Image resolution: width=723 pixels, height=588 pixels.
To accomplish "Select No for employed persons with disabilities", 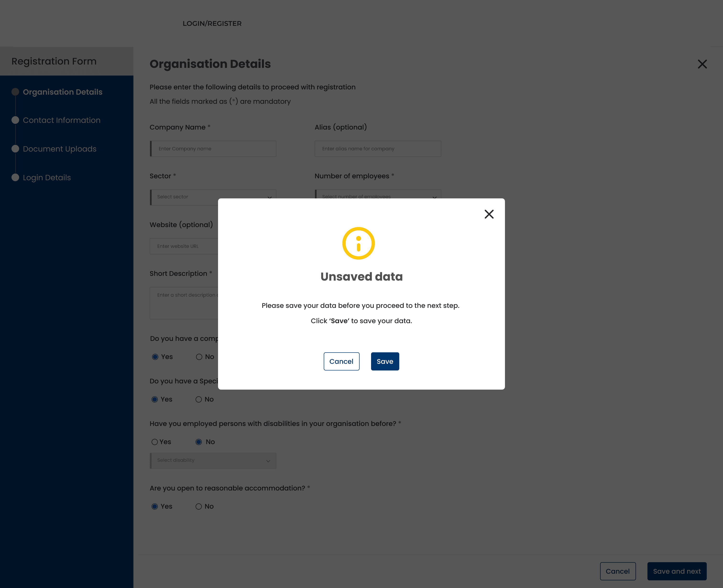I will click(199, 442).
